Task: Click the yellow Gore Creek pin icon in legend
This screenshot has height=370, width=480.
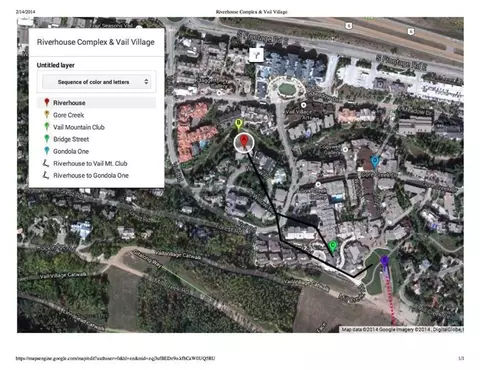Action: (x=47, y=114)
